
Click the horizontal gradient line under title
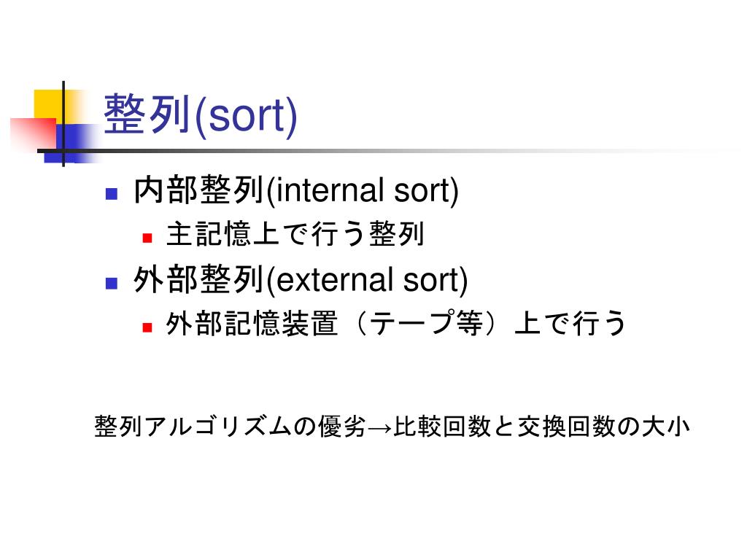[x=381, y=152]
